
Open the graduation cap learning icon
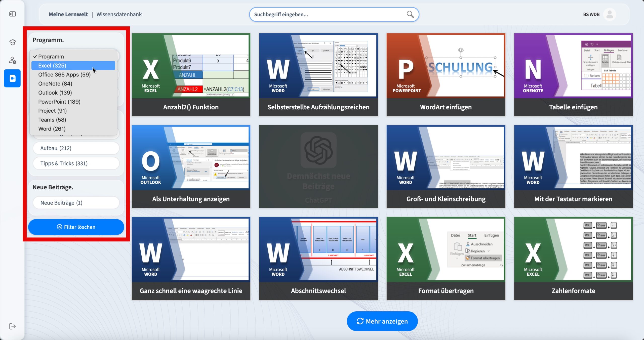12,42
